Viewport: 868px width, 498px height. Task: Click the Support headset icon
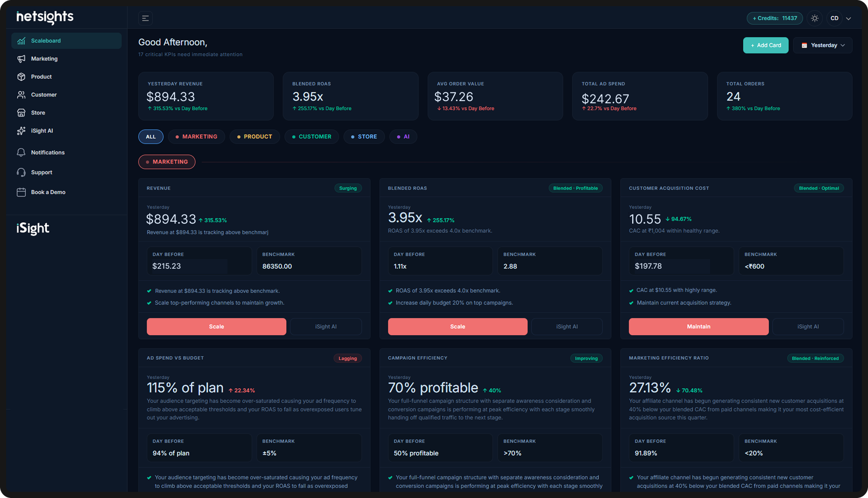pyautogui.click(x=21, y=172)
